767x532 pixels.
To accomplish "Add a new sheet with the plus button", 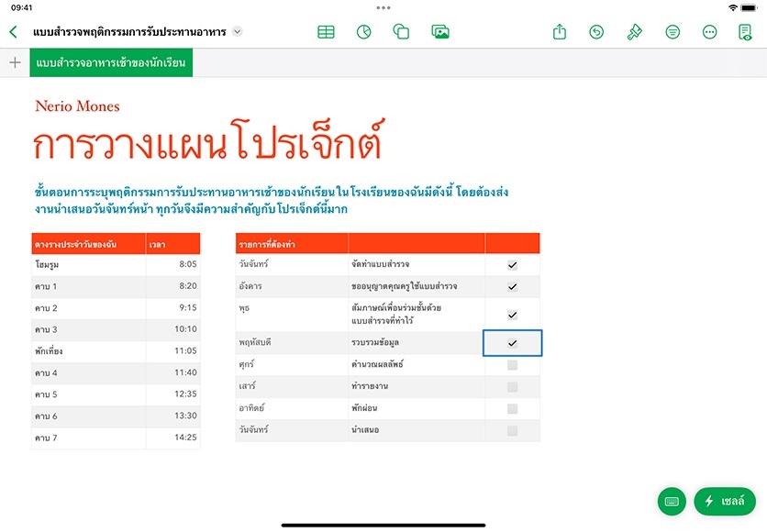I will [x=15, y=63].
